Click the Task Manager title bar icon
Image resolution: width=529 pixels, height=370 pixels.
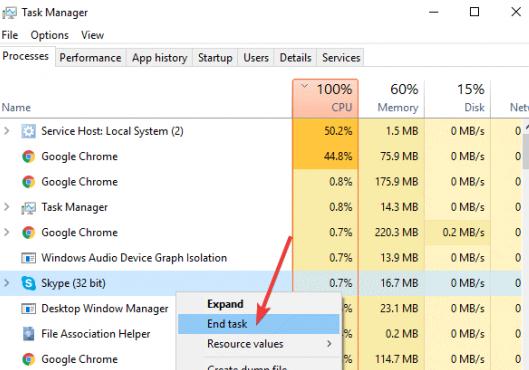coord(9,13)
